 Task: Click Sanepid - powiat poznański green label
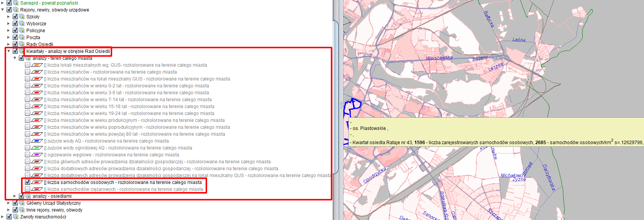pyautogui.click(x=49, y=3)
